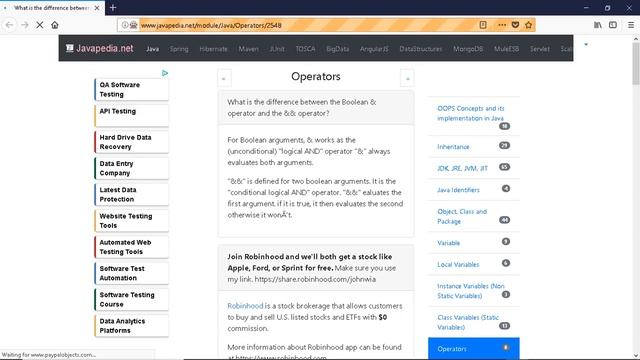The height and width of the screenshot is (360, 640).
Task: Select the highlighted Operators topic
Action: click(473, 349)
